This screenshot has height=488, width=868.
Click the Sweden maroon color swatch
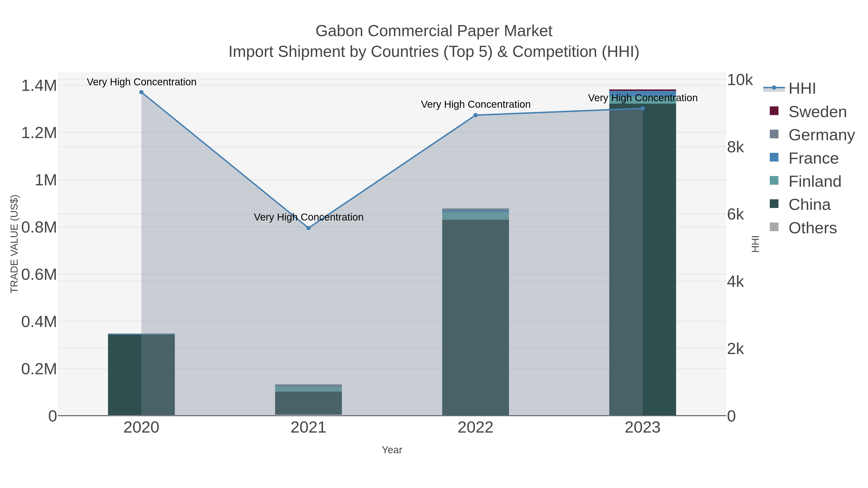pyautogui.click(x=774, y=111)
